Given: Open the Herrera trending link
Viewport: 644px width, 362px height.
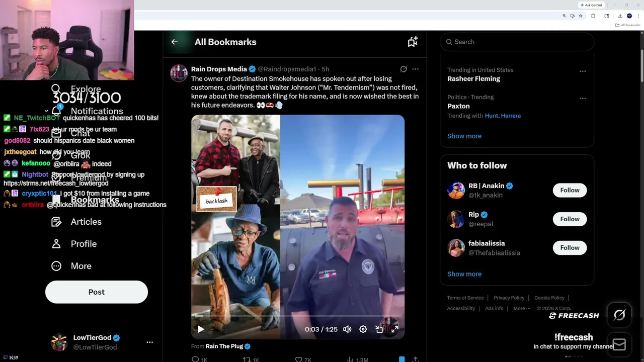Looking at the screenshot, I should [x=511, y=116].
